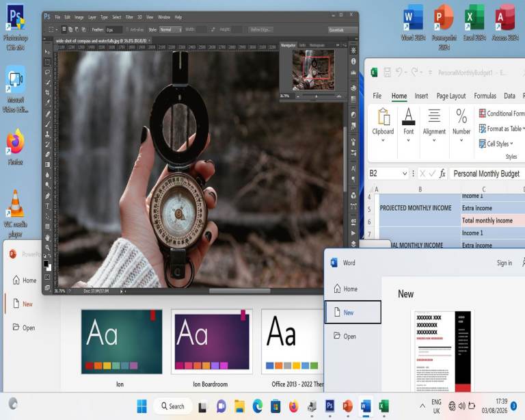Choose the Ion Boardroom theme thumbnail
Viewport: 525px width, 420px height.
click(212, 341)
